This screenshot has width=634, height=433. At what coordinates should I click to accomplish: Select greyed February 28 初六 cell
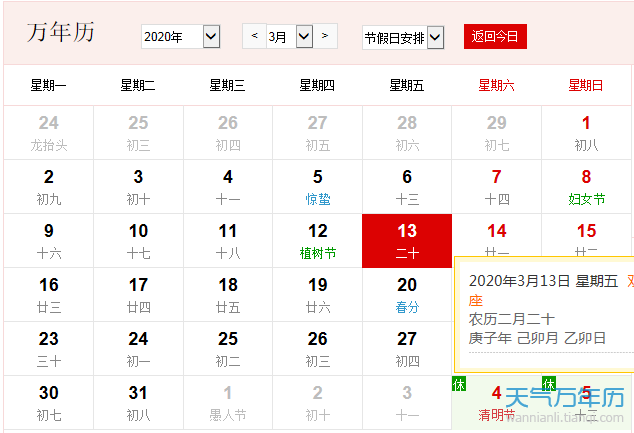pos(407,133)
